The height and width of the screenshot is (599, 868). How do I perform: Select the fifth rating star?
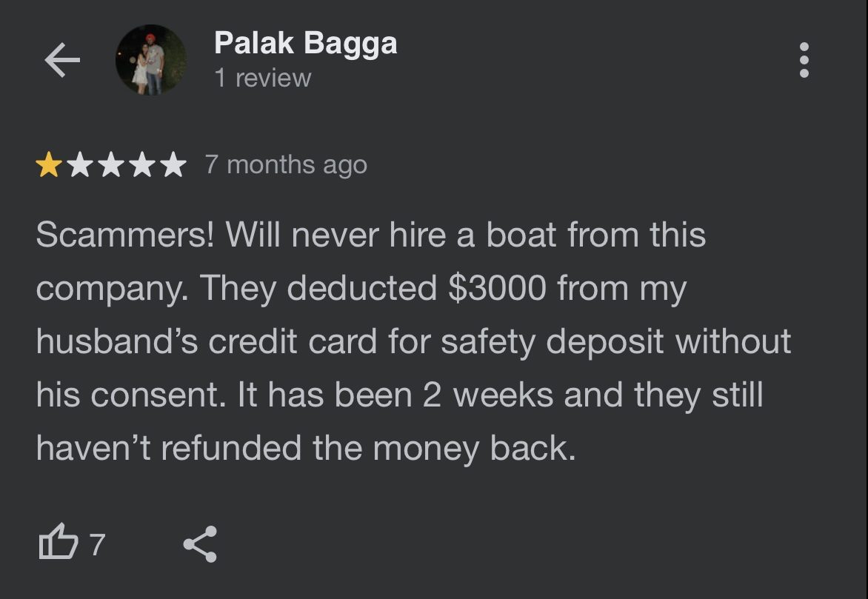point(174,164)
